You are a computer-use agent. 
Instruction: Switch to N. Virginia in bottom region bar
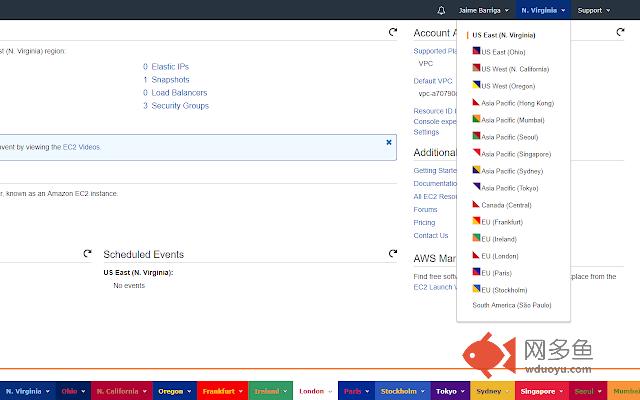[28, 391]
